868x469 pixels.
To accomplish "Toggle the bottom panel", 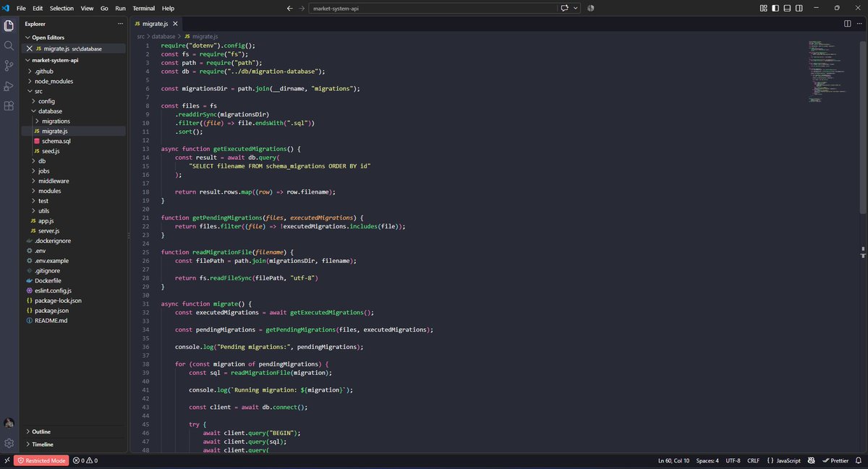I will 787,8.
